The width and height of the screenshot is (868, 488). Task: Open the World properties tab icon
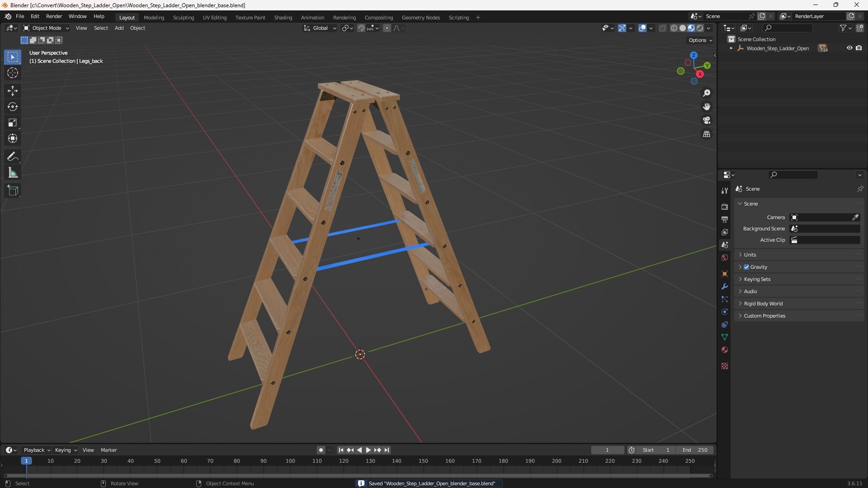tap(725, 258)
